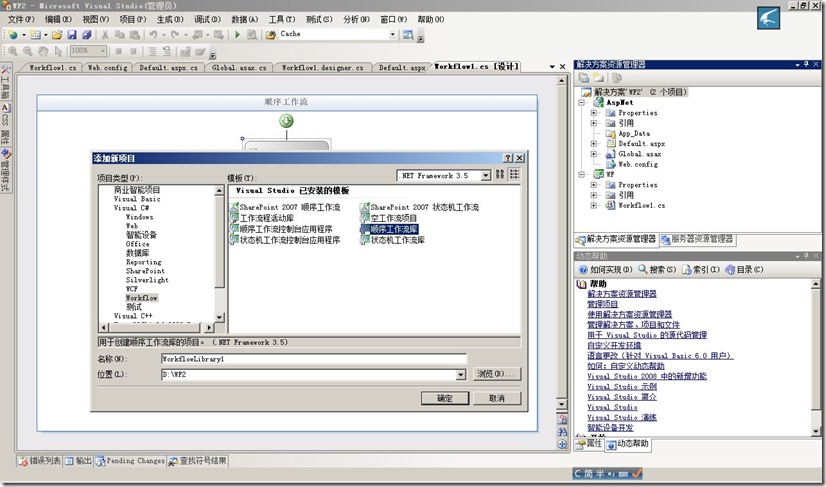This screenshot has height=487, width=826.
Task: Switch templates to small icons view
Action: tap(514, 174)
